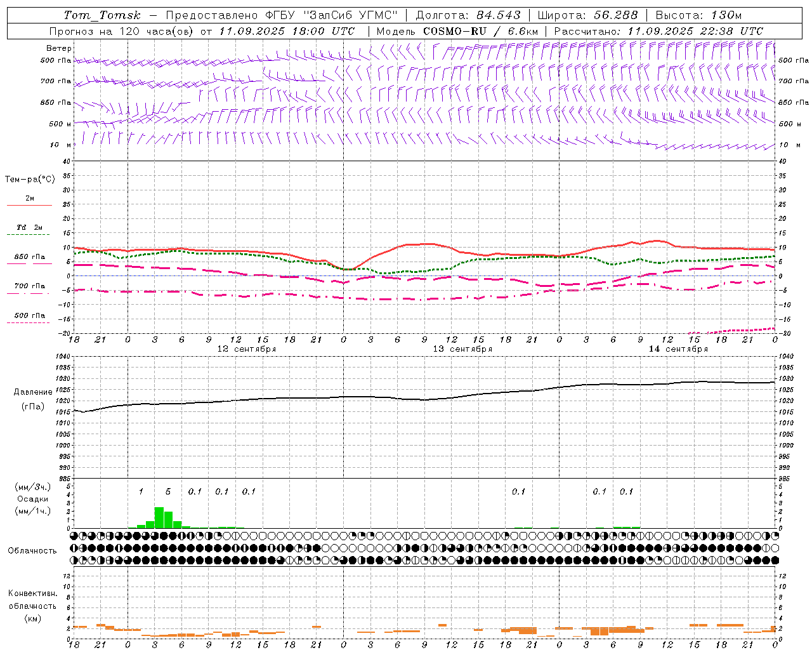Select the '14 сентября' date label
Screen dimensions: 812x650
point(678,349)
